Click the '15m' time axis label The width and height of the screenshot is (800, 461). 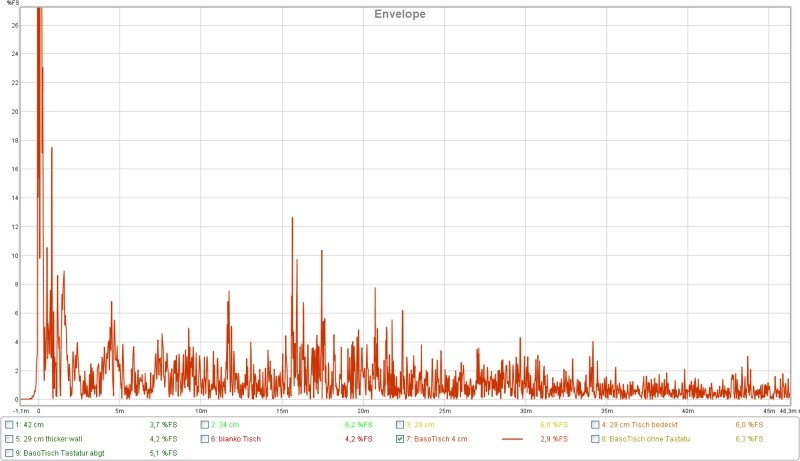pos(282,411)
